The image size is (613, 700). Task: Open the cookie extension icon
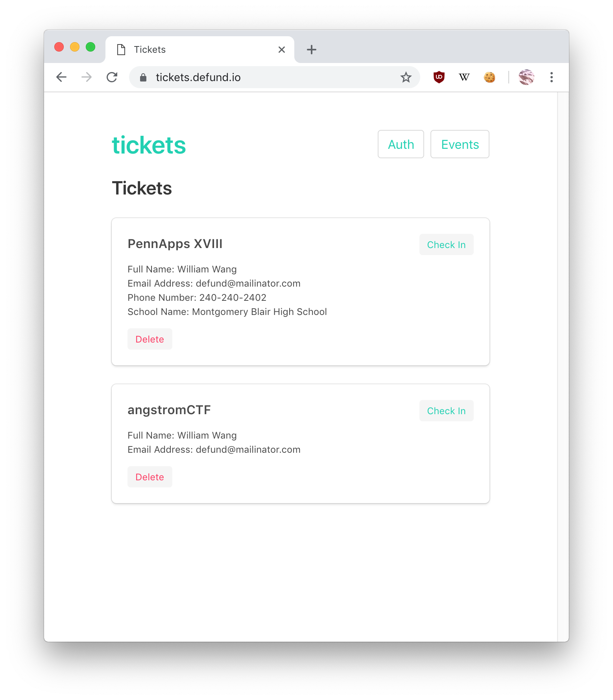pos(489,77)
